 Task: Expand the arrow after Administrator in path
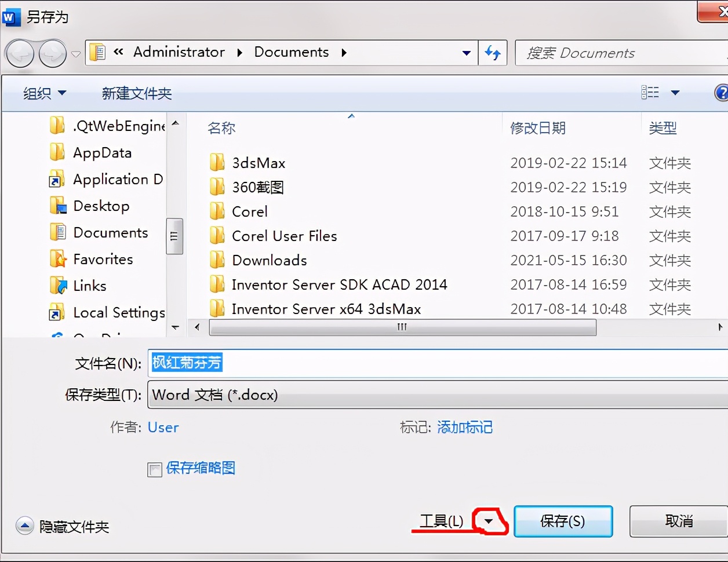pos(240,53)
